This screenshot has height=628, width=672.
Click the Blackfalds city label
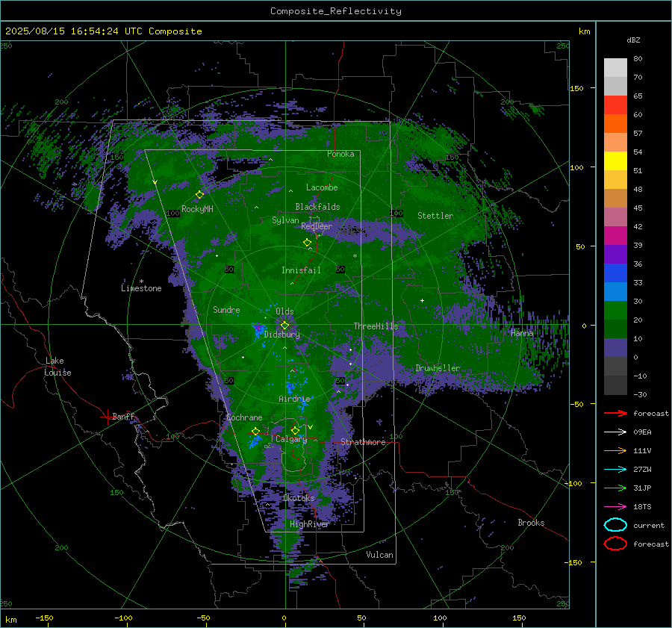coord(317,207)
